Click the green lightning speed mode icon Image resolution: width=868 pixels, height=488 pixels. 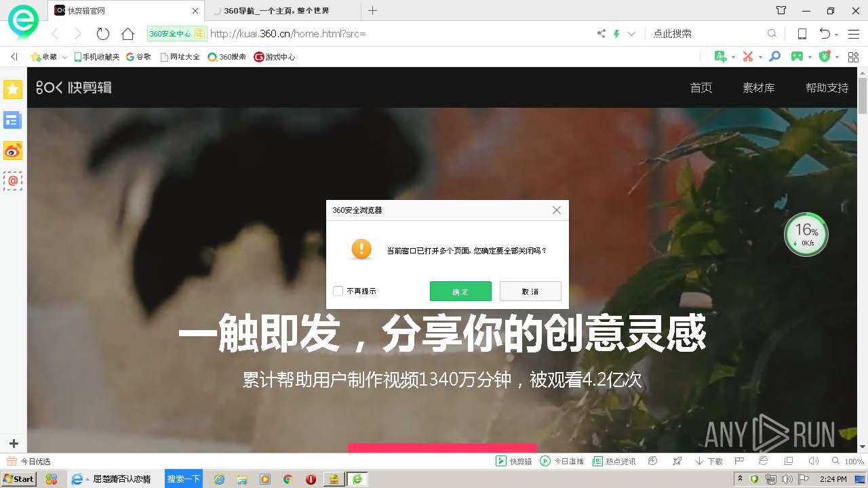[x=616, y=33]
